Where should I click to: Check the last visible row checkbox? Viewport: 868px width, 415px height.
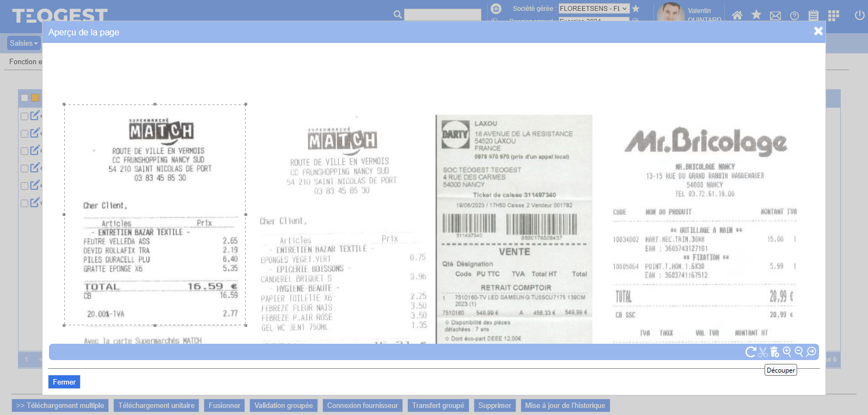tap(25, 203)
